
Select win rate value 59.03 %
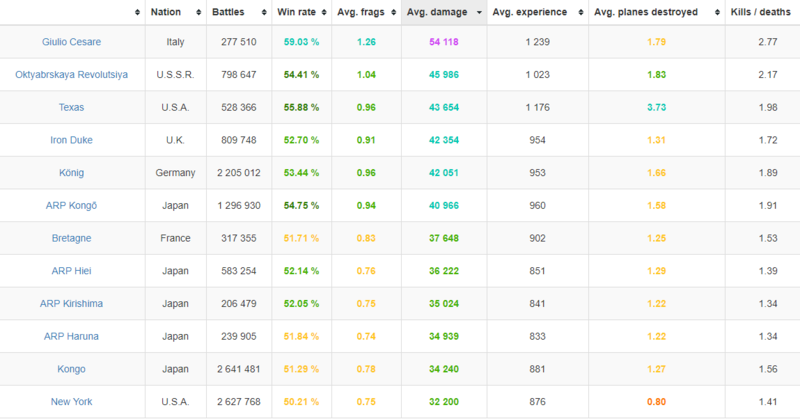tap(302, 42)
